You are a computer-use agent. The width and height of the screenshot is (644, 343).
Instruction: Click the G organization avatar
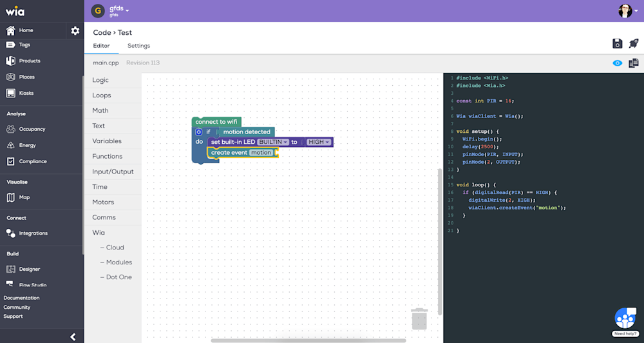pos(98,11)
